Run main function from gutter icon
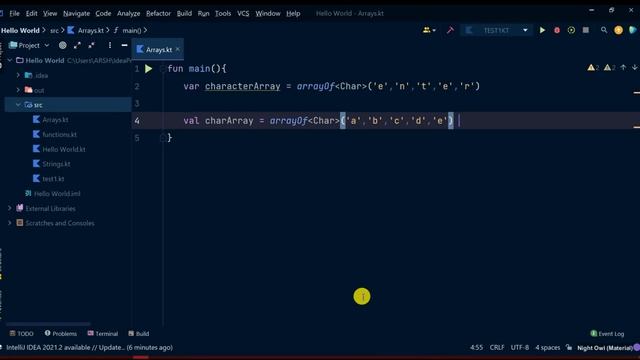640x360 pixels. [149, 69]
